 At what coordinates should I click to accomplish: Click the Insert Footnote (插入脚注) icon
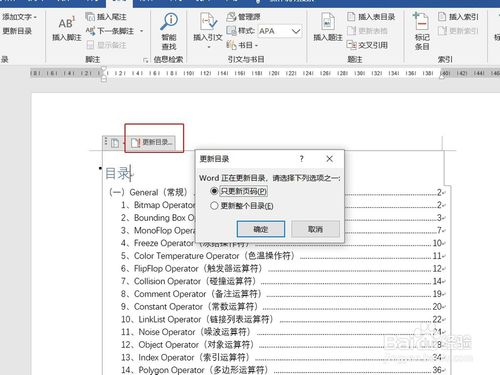66,24
